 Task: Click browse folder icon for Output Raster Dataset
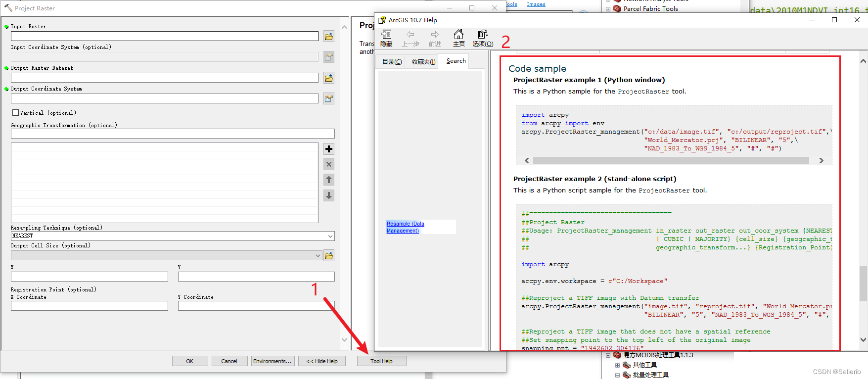click(329, 78)
